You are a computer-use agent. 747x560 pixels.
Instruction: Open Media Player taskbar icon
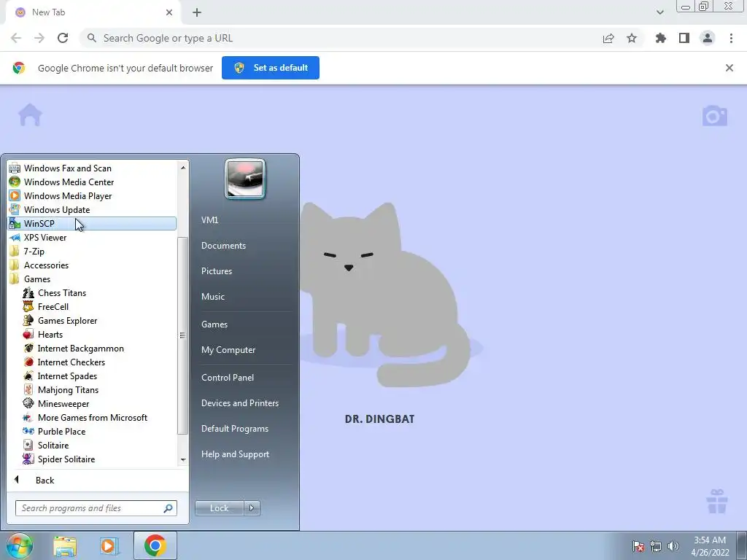[x=109, y=546]
